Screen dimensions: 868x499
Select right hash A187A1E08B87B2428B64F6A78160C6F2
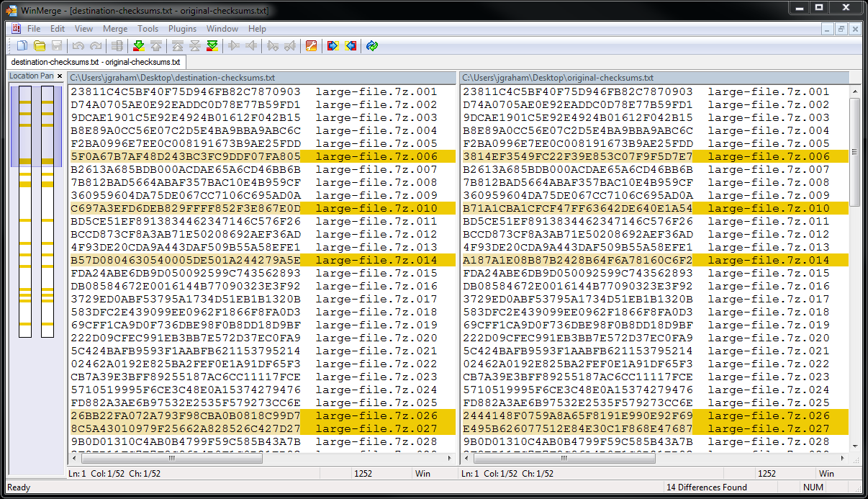click(x=578, y=260)
